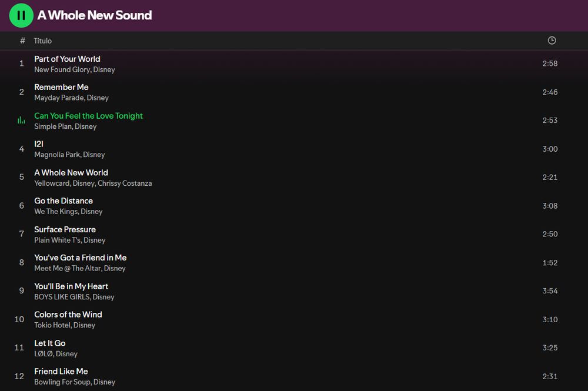The width and height of the screenshot is (588, 391).
Task: Click the clock duration column icon
Action: tap(552, 41)
